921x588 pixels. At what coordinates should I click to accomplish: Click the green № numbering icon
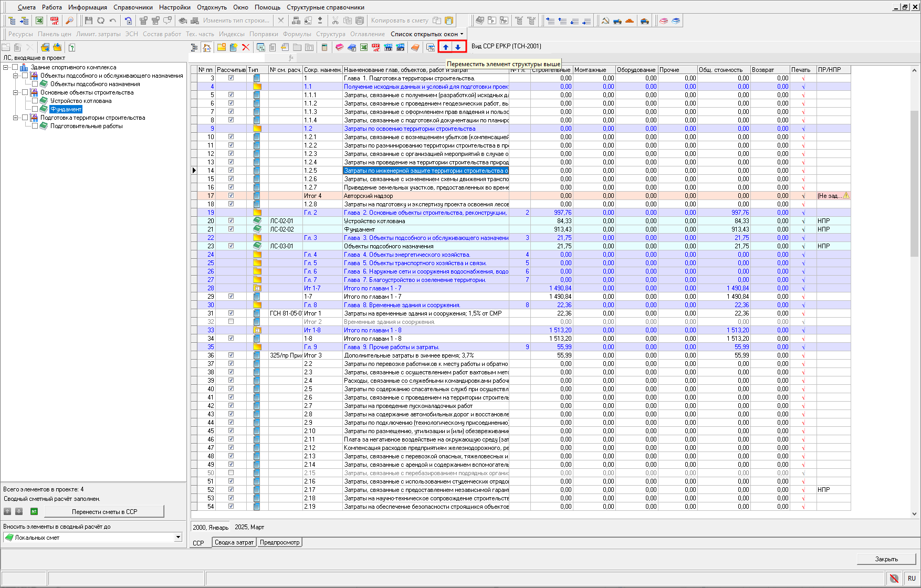click(34, 511)
